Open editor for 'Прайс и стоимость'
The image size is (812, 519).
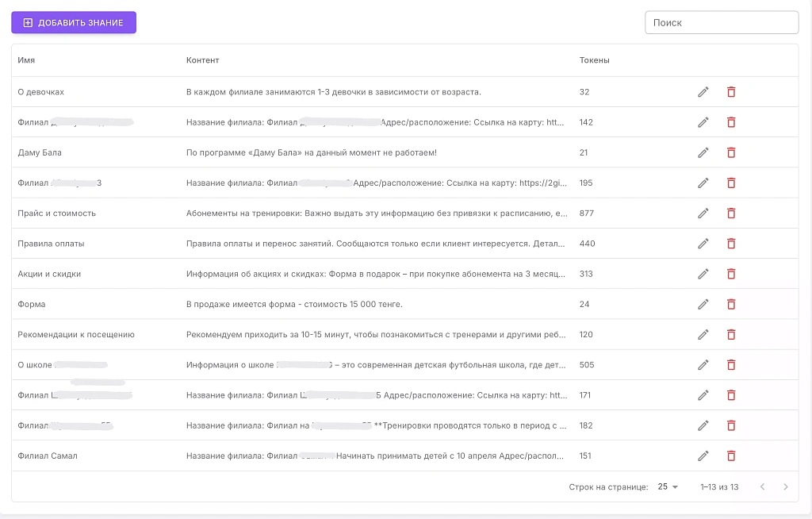[703, 213]
